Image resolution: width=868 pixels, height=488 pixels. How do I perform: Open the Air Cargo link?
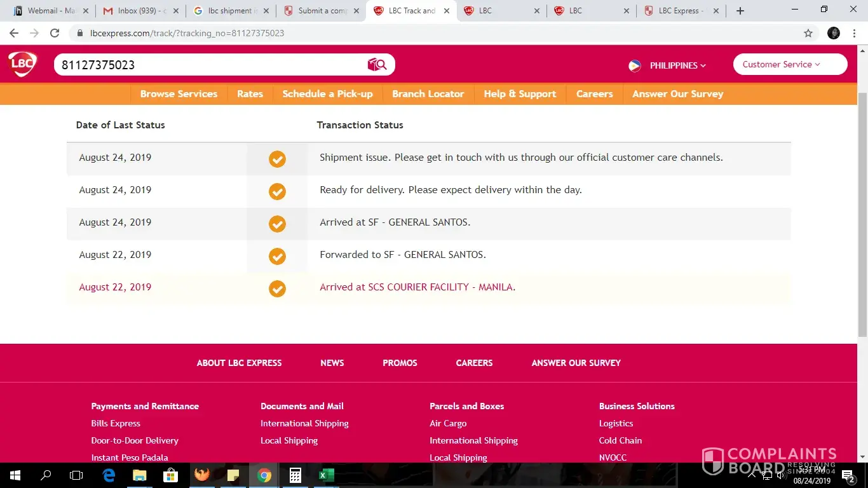coord(448,423)
